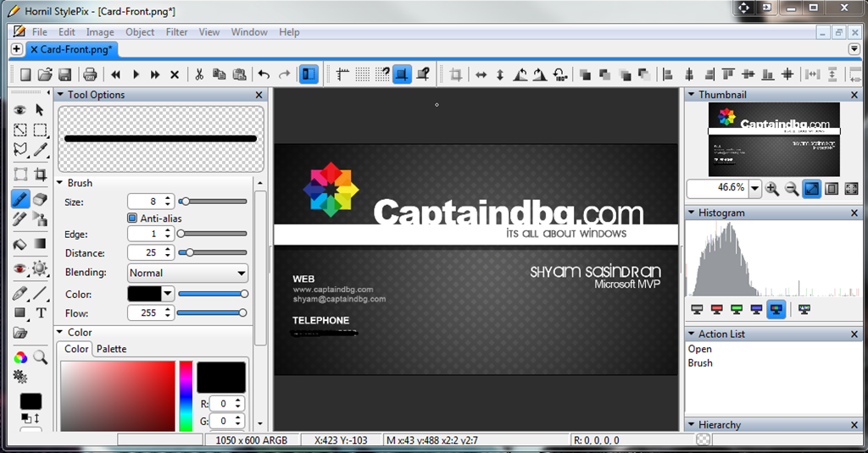868x453 pixels.
Task: Click the vertical hue color strip
Action: 186,396
